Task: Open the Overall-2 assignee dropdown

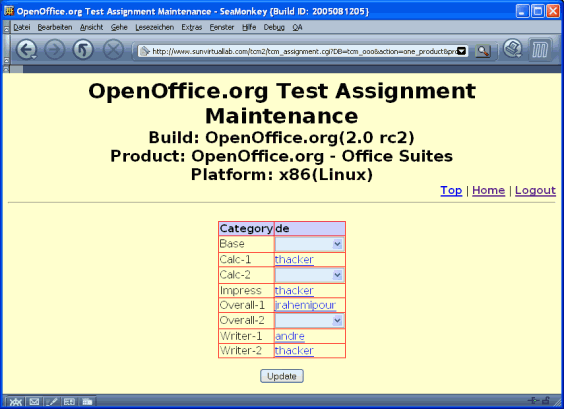Action: pos(309,321)
